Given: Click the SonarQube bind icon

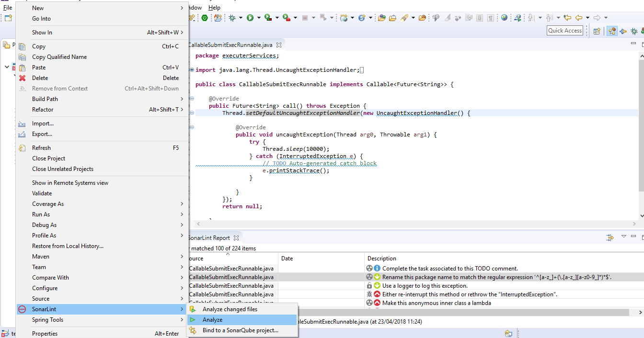Looking at the screenshot, I should coord(193,330).
